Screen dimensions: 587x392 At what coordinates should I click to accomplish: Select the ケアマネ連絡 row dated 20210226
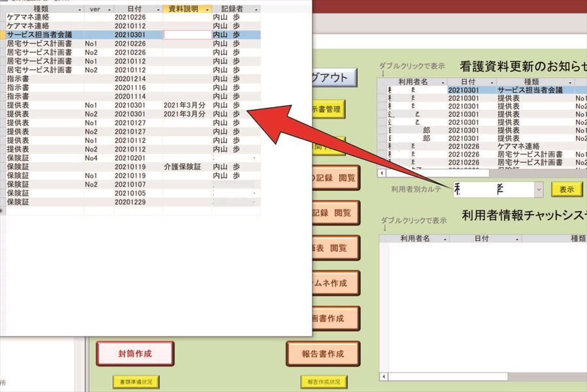(x=133, y=17)
